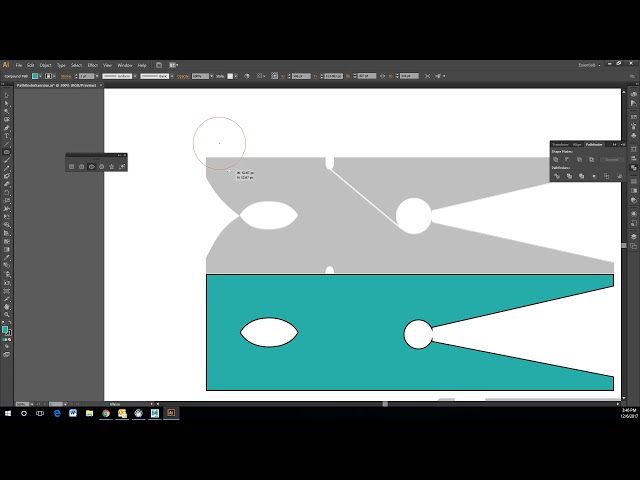This screenshot has width=640, height=480.
Task: Click Merge pathfinder button
Action: (582, 176)
